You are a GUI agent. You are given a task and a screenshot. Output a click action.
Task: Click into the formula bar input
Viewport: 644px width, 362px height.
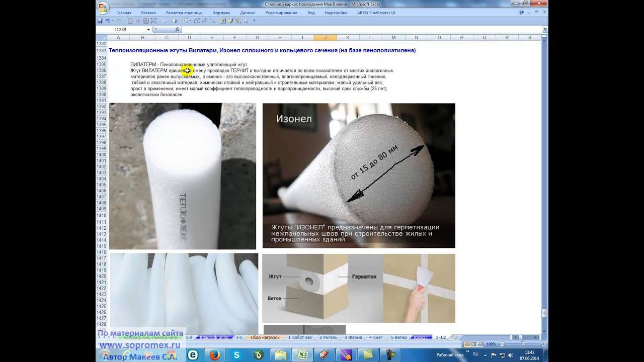[361, 30]
